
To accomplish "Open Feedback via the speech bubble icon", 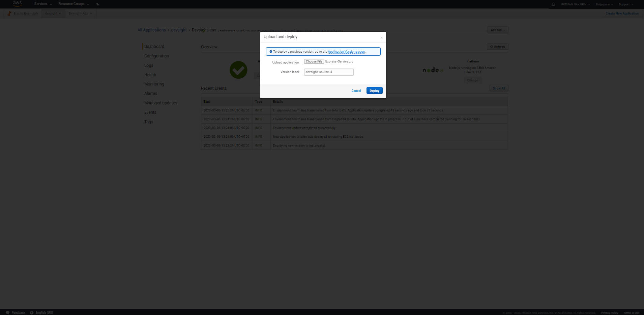I will (x=7, y=312).
